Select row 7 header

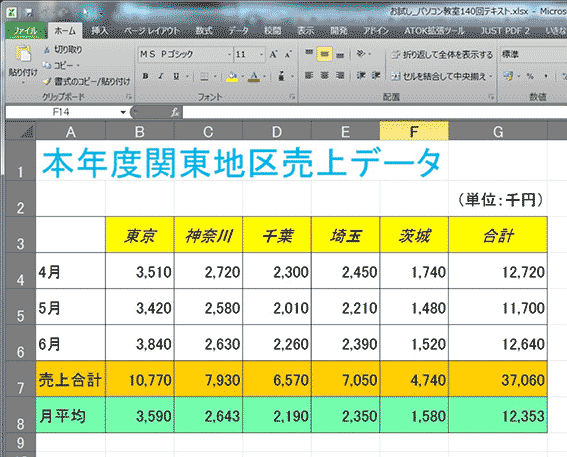pyautogui.click(x=21, y=379)
